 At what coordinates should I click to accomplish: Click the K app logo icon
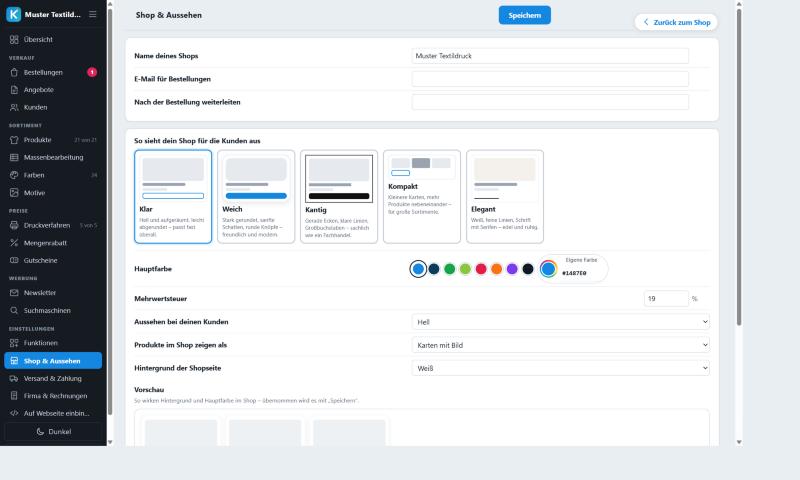pos(14,14)
